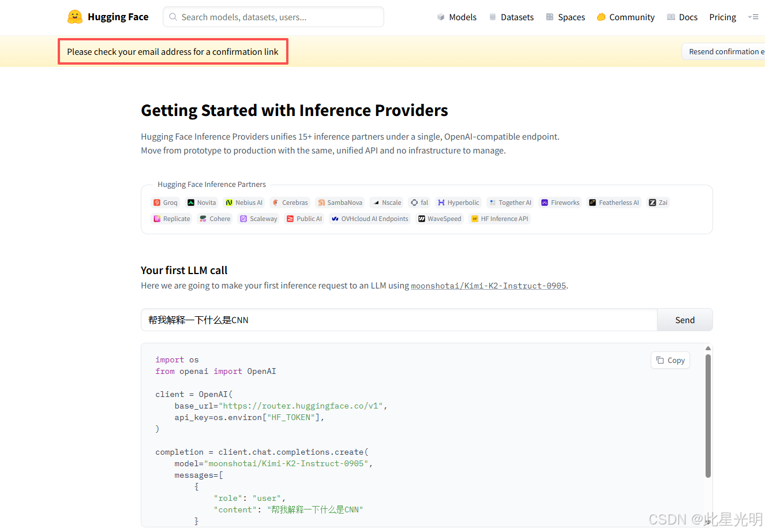The width and height of the screenshot is (765, 532).
Task: Click the code scrollbar up arrow
Action: [x=708, y=349]
